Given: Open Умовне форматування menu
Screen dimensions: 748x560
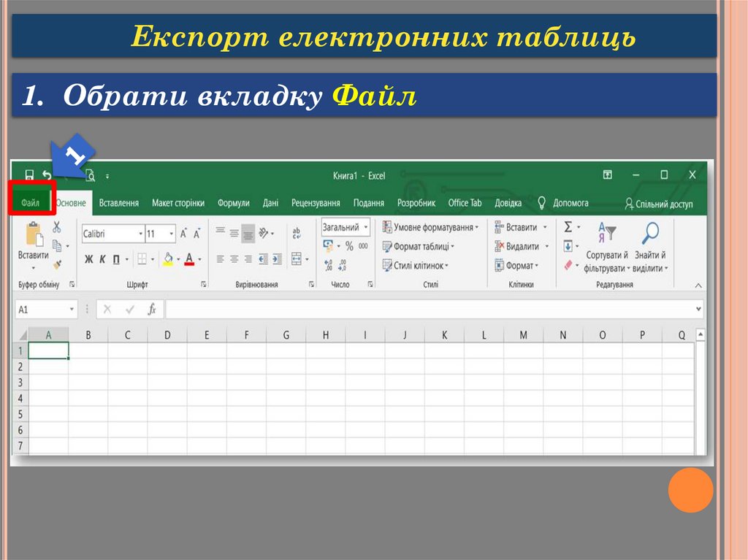Looking at the screenshot, I should (x=430, y=228).
